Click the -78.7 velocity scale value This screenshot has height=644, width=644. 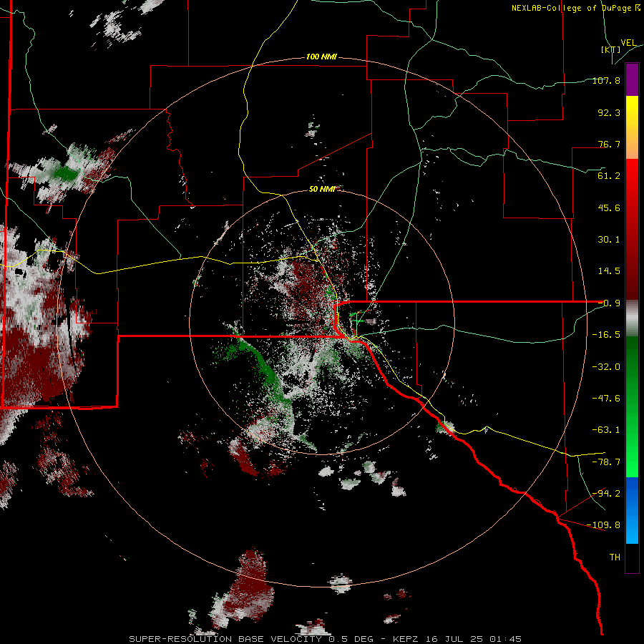point(606,462)
